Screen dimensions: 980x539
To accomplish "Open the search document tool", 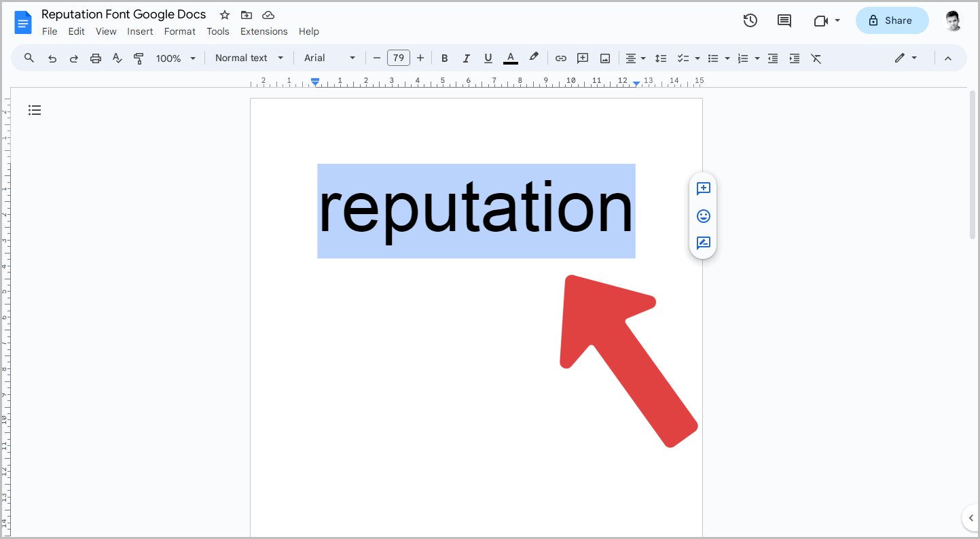I will tap(29, 58).
